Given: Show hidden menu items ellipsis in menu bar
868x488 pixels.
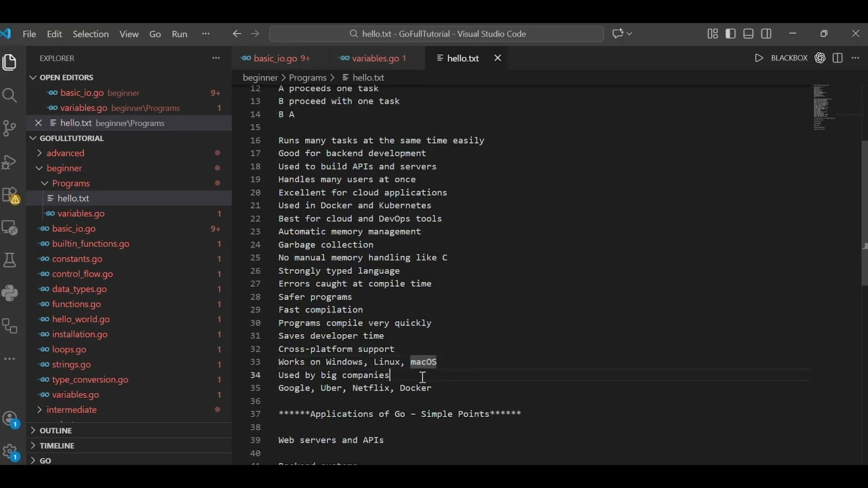Looking at the screenshot, I should 205,34.
